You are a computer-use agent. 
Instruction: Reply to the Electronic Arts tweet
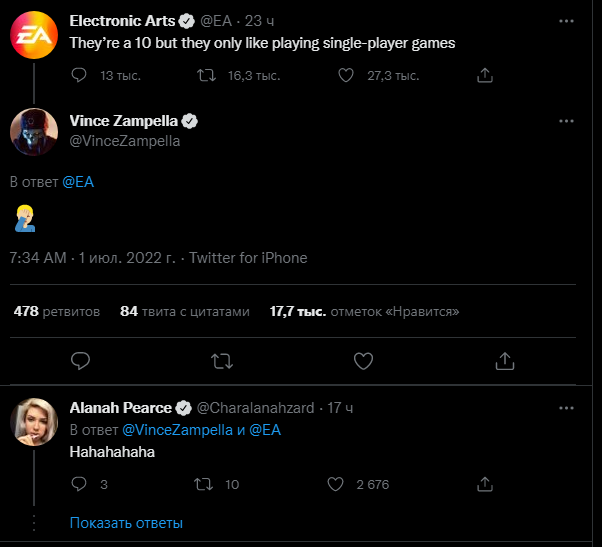coord(82,75)
